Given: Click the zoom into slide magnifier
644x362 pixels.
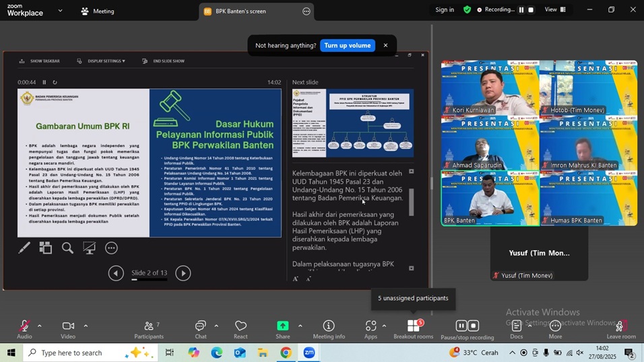Looking at the screenshot, I should point(67,248).
